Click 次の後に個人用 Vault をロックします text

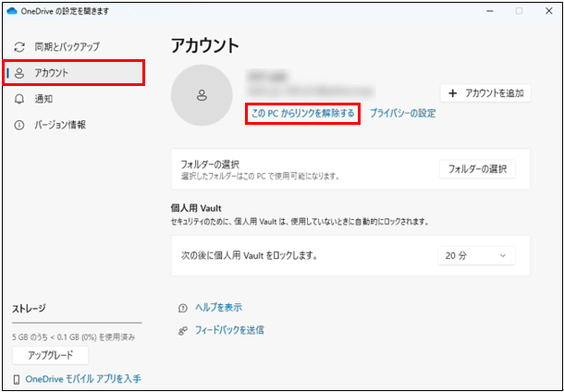point(249,256)
